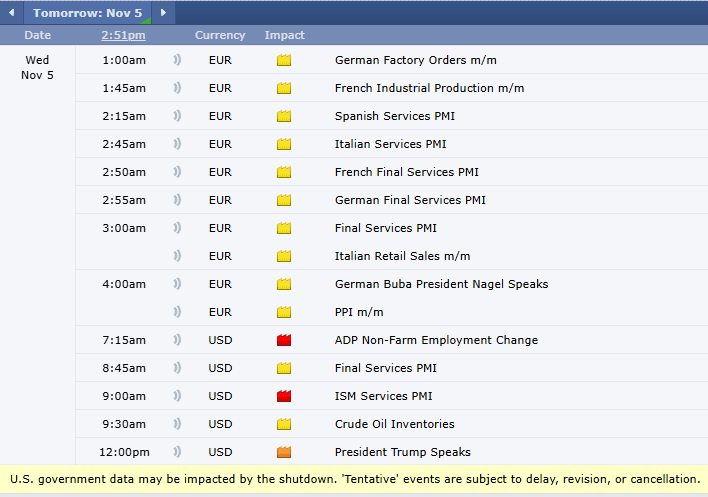Click red impact icon for ISM Services PMI
Screen dimensions: 708x497
click(284, 396)
